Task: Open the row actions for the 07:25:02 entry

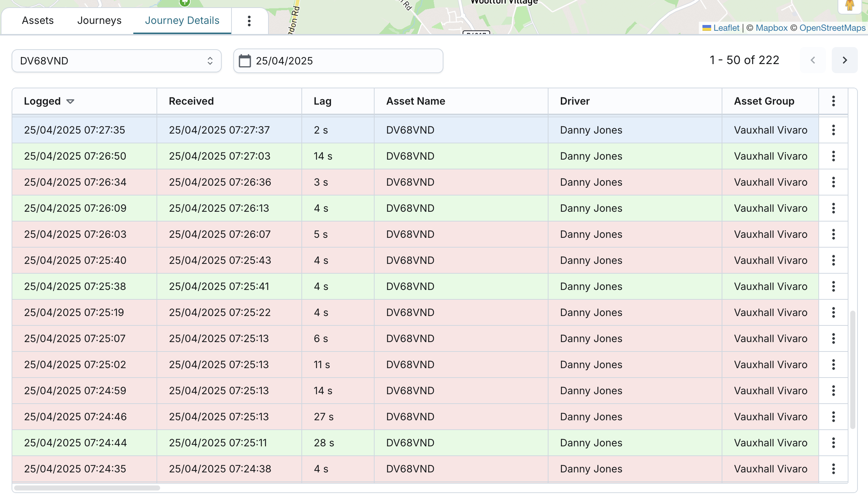Action: pyautogui.click(x=833, y=365)
